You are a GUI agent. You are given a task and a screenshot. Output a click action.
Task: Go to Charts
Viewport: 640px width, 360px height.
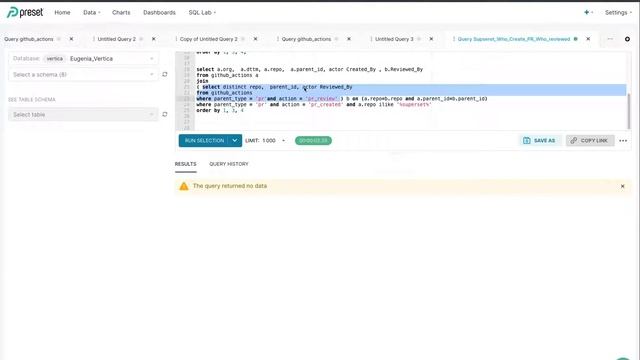[121, 13]
